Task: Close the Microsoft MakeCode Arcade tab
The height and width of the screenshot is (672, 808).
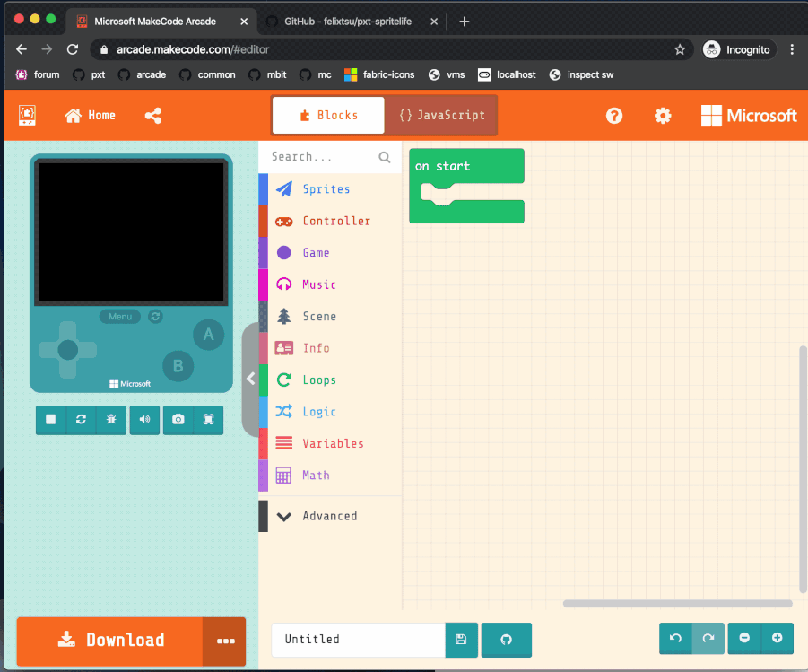Action: [x=244, y=22]
